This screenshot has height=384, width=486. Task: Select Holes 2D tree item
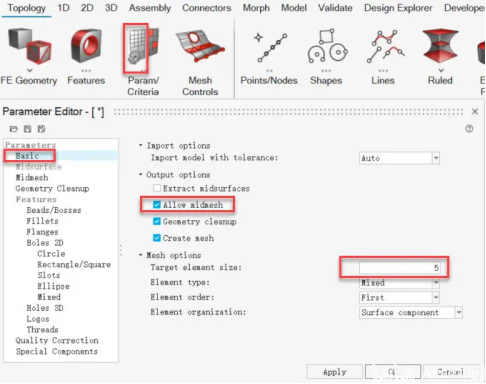click(x=45, y=243)
